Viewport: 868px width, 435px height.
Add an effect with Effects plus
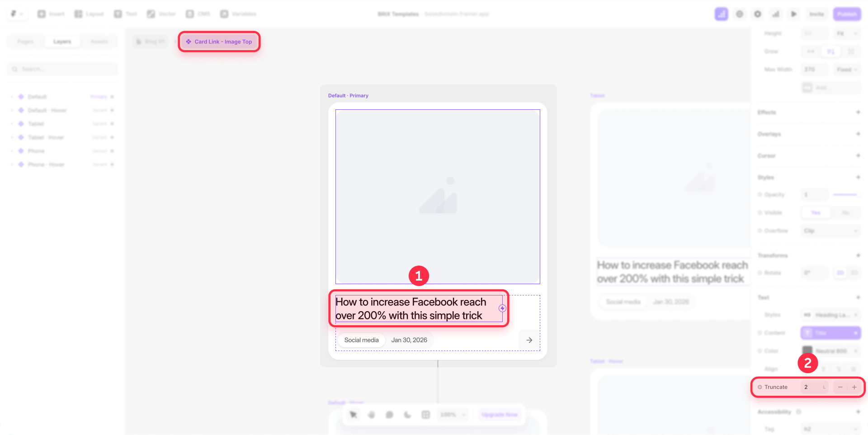click(858, 112)
